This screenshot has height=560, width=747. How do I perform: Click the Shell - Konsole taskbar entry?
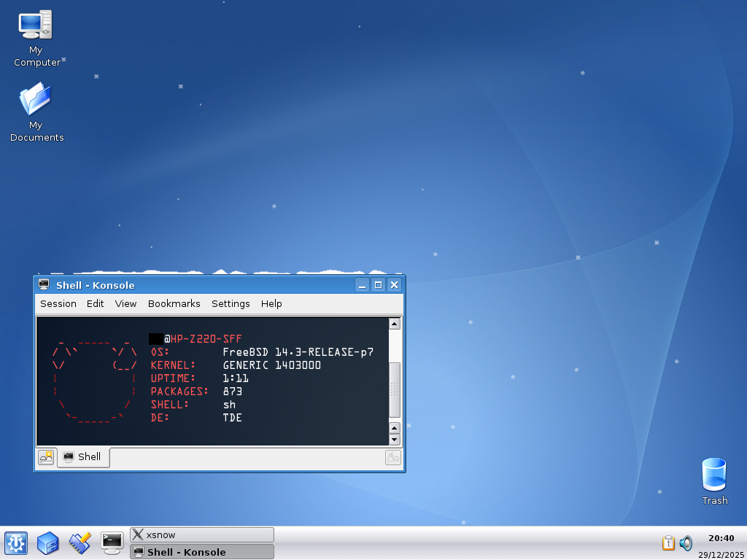(201, 552)
